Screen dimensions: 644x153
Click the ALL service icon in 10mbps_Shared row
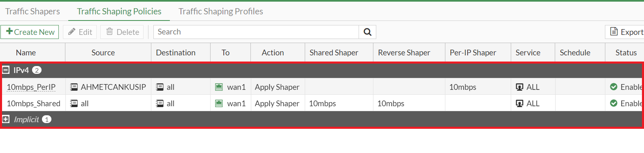(519, 103)
